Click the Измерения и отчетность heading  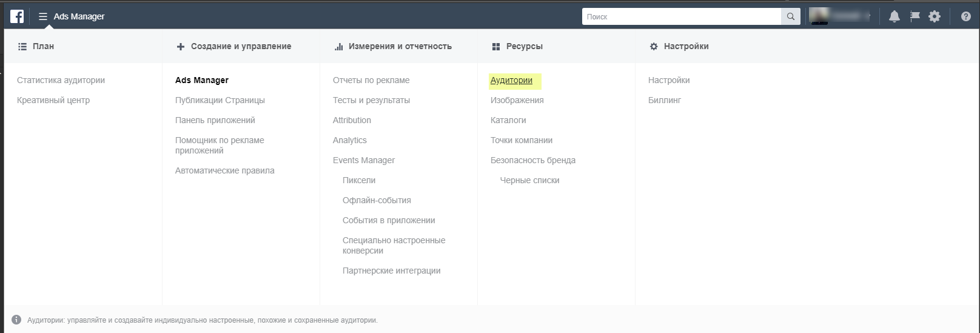pos(400,46)
